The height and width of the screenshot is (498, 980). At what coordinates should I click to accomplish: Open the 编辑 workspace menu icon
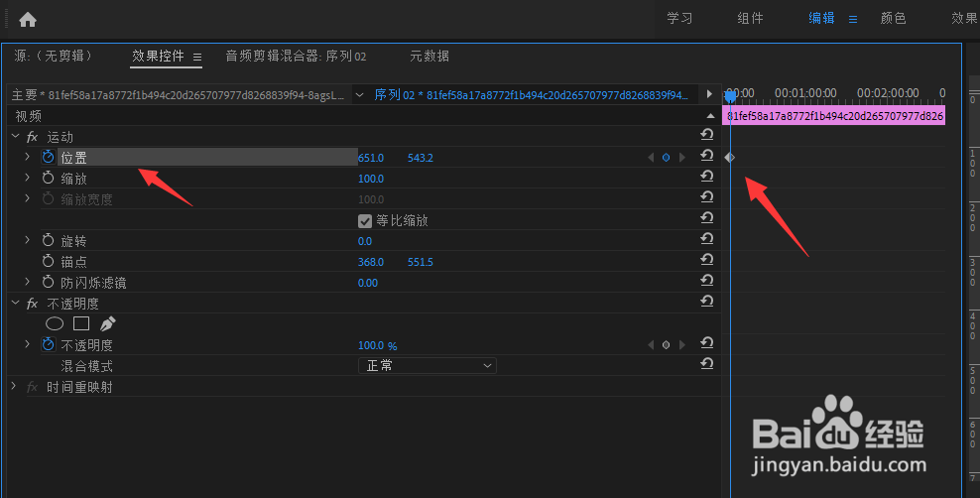click(x=852, y=20)
